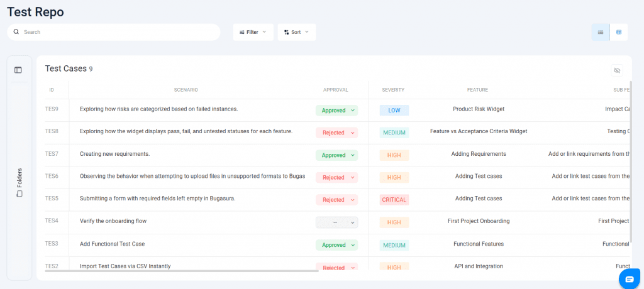The width and height of the screenshot is (644, 289).
Task: Open the Sort options
Action: (x=296, y=32)
